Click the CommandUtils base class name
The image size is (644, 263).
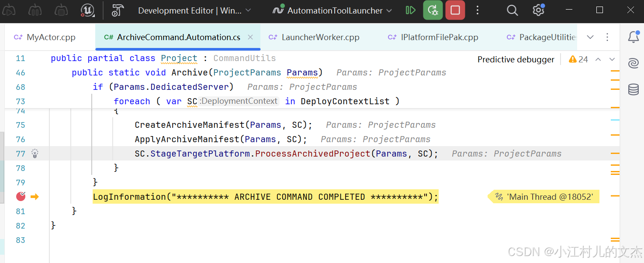tap(245, 58)
